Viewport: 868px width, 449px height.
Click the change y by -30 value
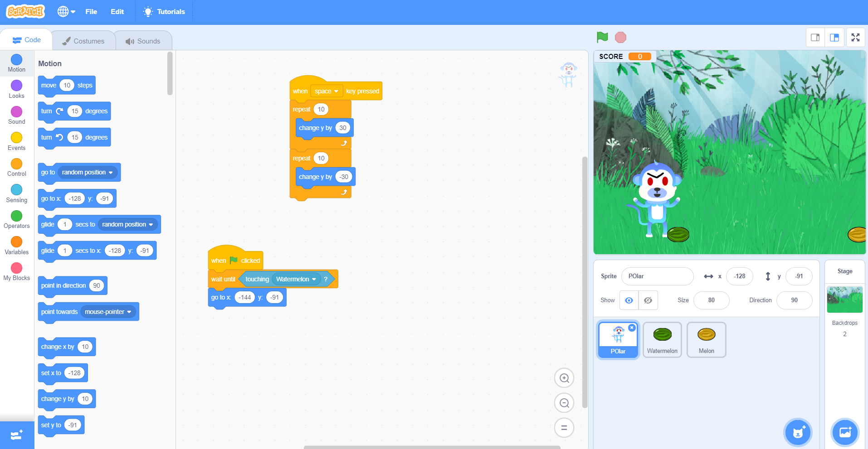[x=344, y=177]
